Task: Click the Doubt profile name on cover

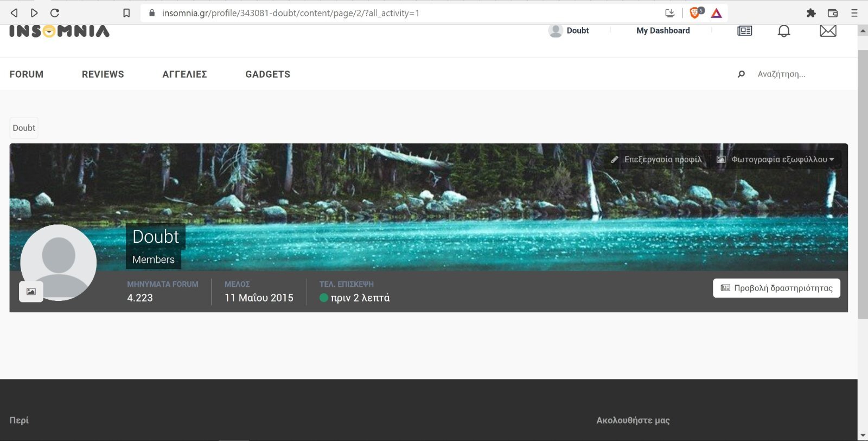Action: (x=156, y=237)
